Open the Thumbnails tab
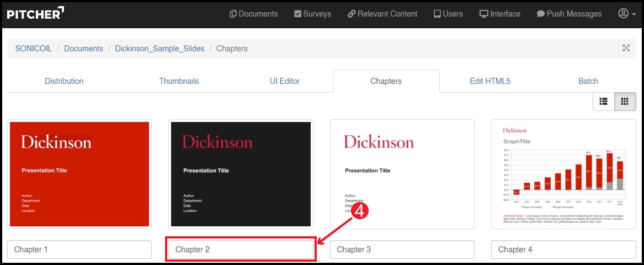 point(179,81)
